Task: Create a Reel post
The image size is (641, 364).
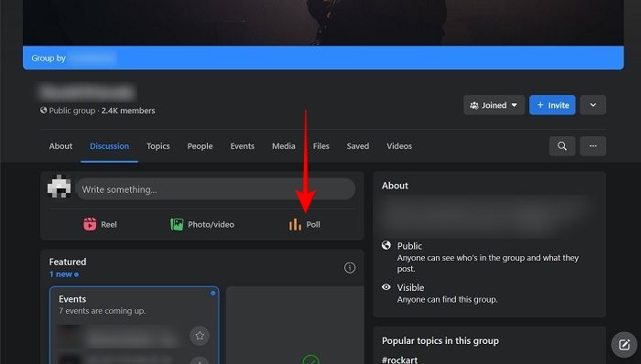Action: point(100,224)
